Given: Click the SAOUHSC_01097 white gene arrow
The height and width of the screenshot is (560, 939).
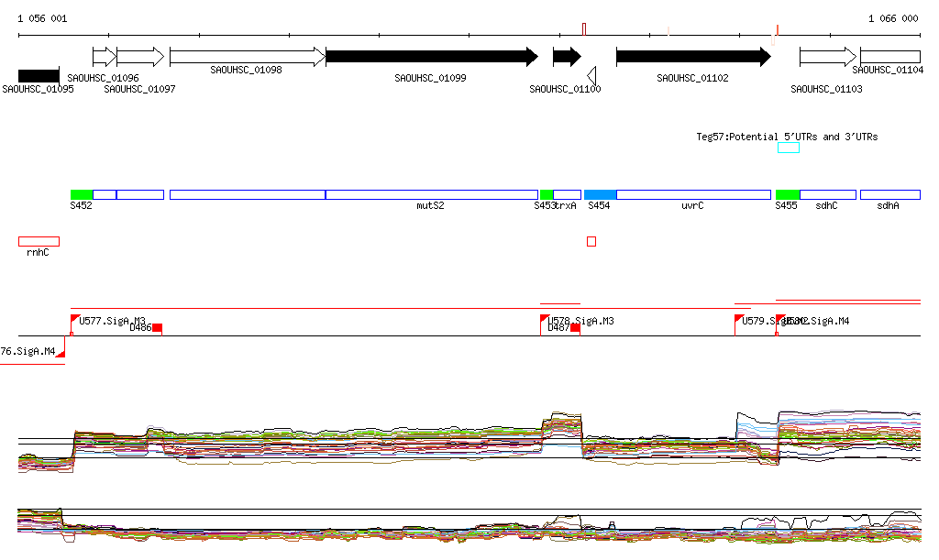Looking at the screenshot, I should 139,57.
